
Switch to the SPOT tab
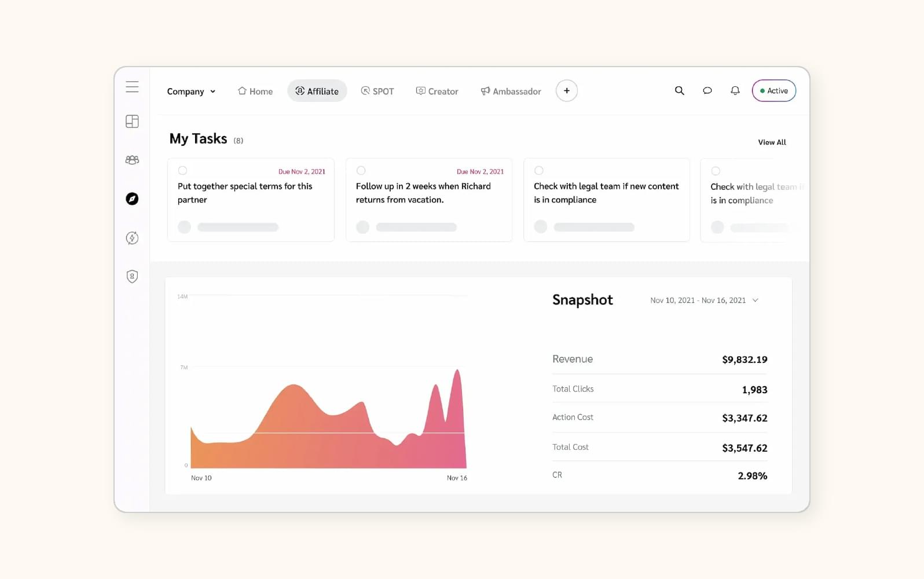click(377, 91)
